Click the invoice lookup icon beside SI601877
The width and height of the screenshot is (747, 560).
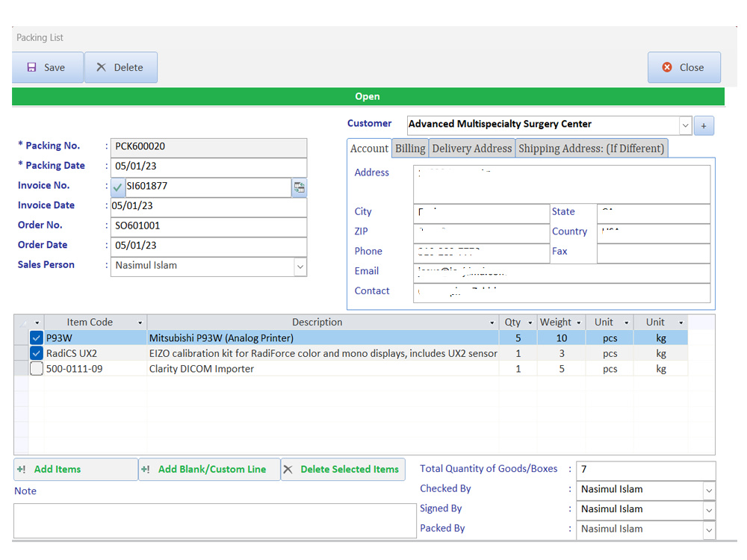[x=300, y=187]
